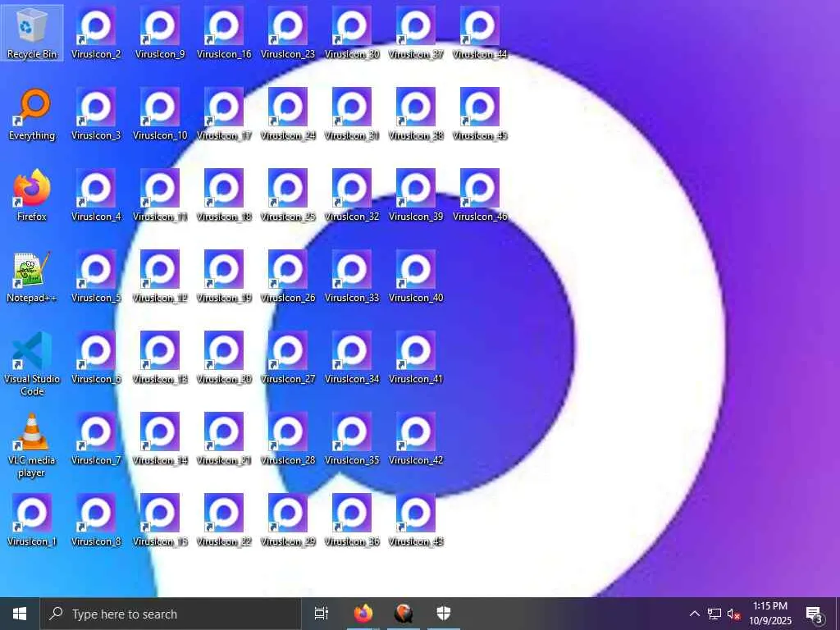Click the VirusIcon_39 desktop icon
The image size is (840, 630).
pyautogui.click(x=416, y=195)
